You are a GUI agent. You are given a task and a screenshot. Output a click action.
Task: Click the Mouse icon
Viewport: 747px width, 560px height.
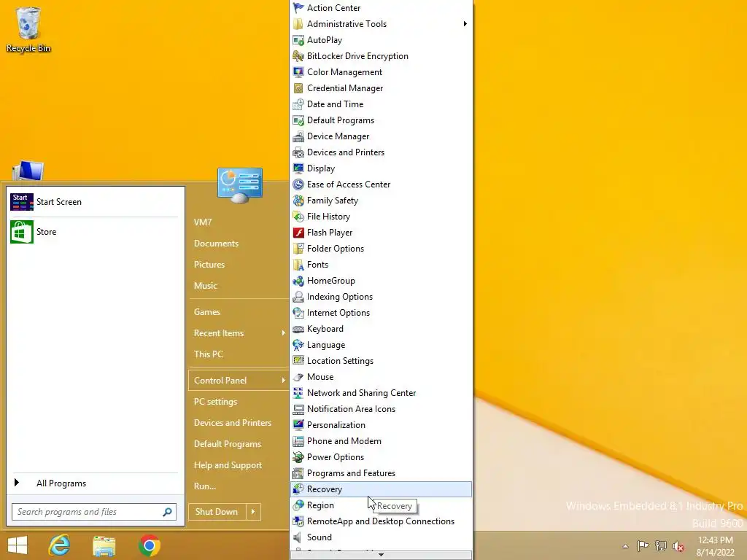point(298,377)
